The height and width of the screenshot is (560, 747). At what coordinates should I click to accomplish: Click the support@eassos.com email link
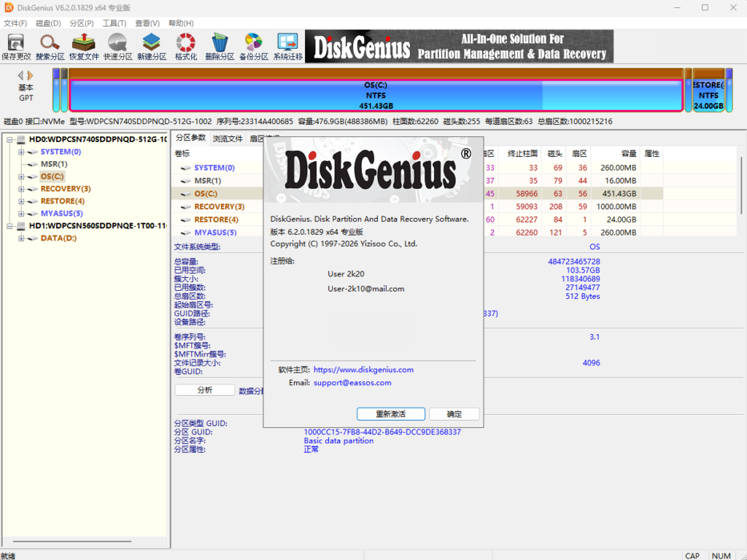pos(352,382)
